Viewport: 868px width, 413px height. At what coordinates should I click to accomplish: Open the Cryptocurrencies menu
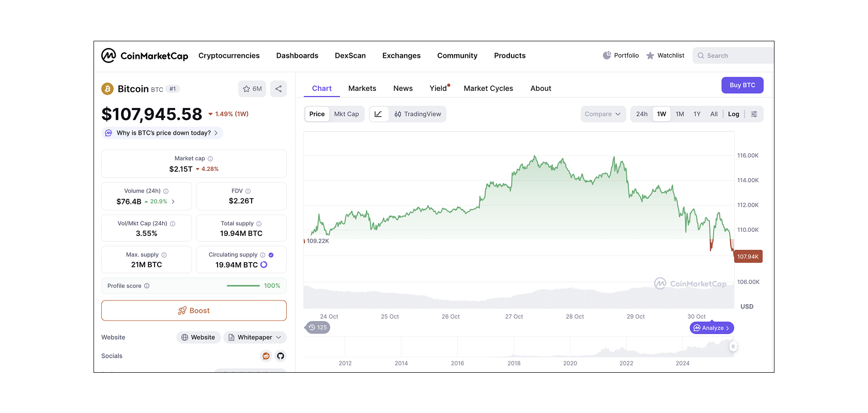229,55
